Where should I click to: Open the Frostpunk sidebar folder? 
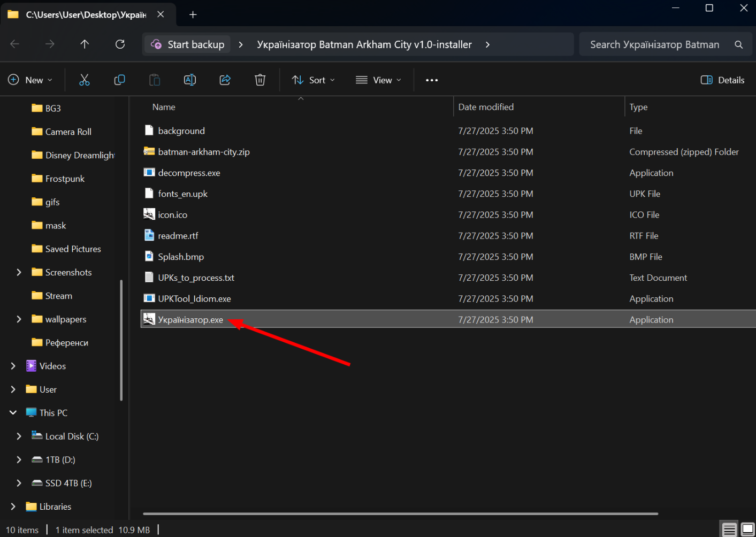click(58, 179)
